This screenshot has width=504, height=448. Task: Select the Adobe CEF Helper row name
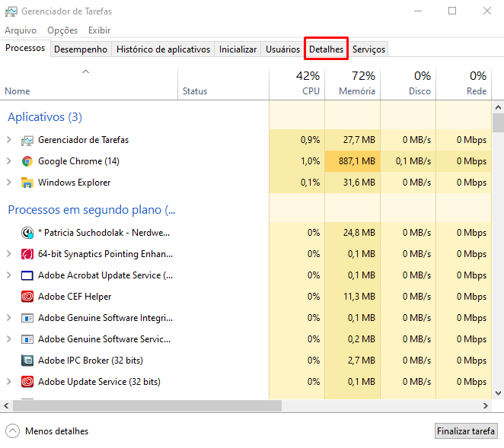(75, 297)
